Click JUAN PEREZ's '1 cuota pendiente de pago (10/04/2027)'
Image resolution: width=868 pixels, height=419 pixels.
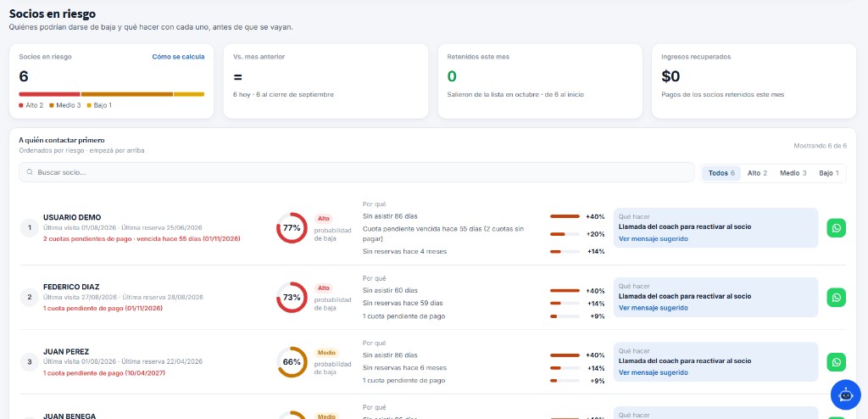tap(104, 372)
